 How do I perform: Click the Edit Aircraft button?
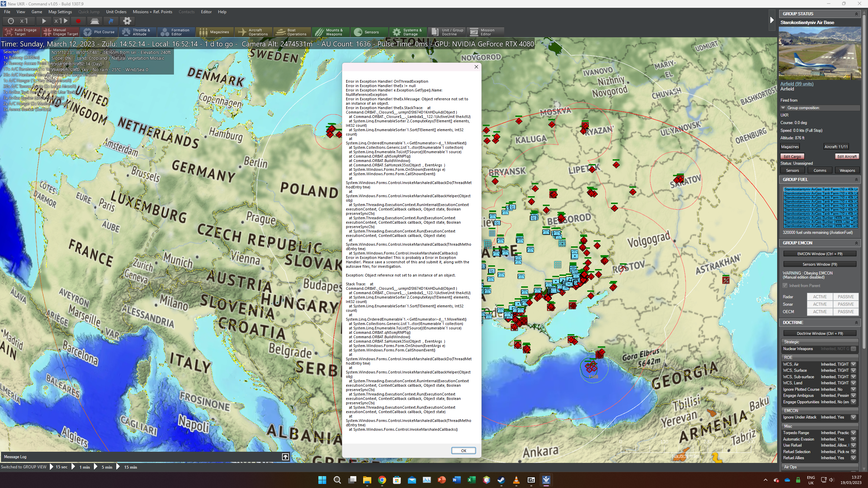pyautogui.click(x=847, y=157)
